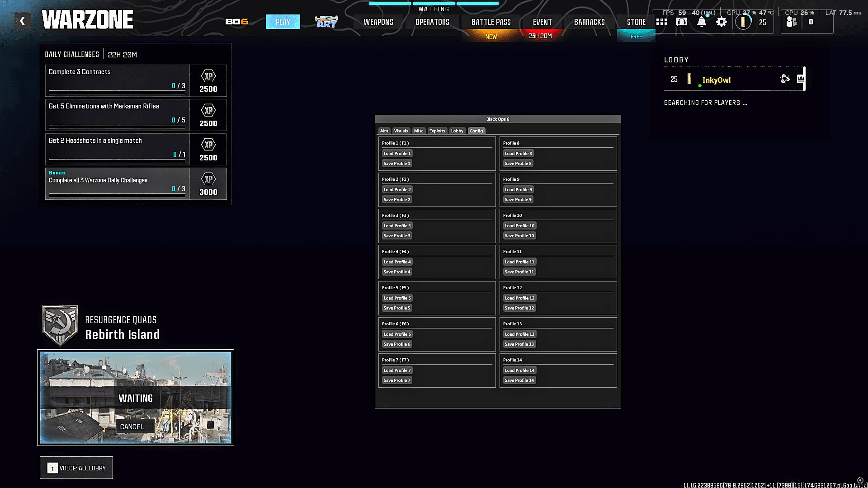Select the InkyOwl player row in lobby
The image size is (868, 488).
pyautogui.click(x=734, y=80)
